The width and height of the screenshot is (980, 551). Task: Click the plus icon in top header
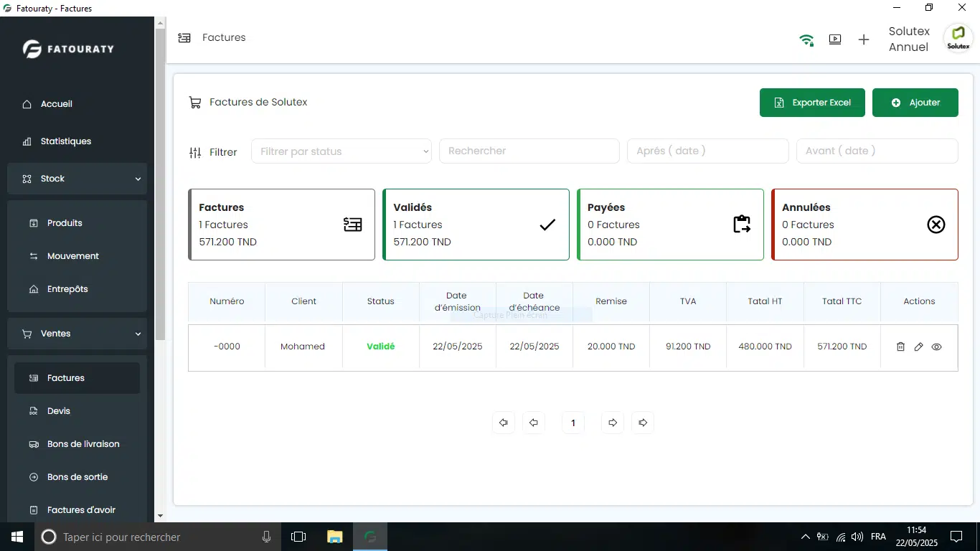(864, 40)
